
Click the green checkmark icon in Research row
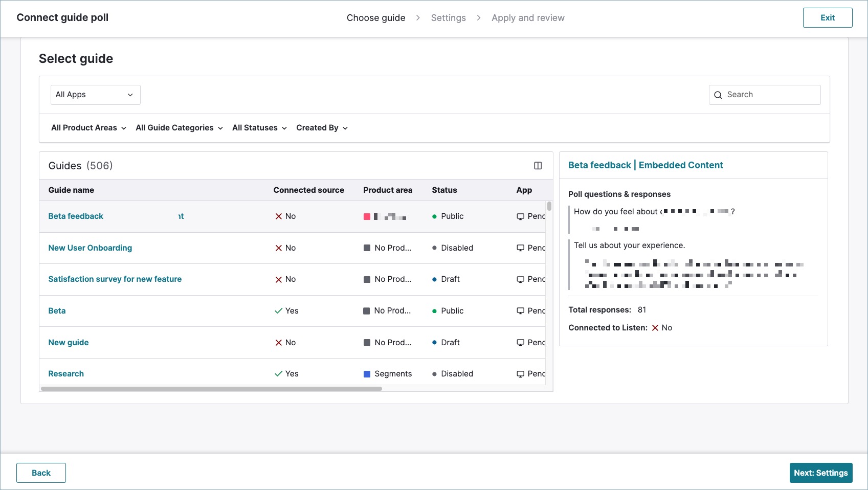pyautogui.click(x=279, y=374)
